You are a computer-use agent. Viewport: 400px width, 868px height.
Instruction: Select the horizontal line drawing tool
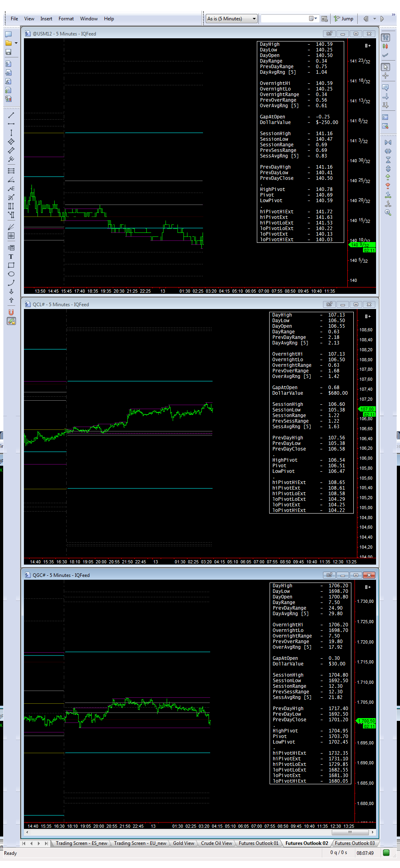[x=11, y=124]
